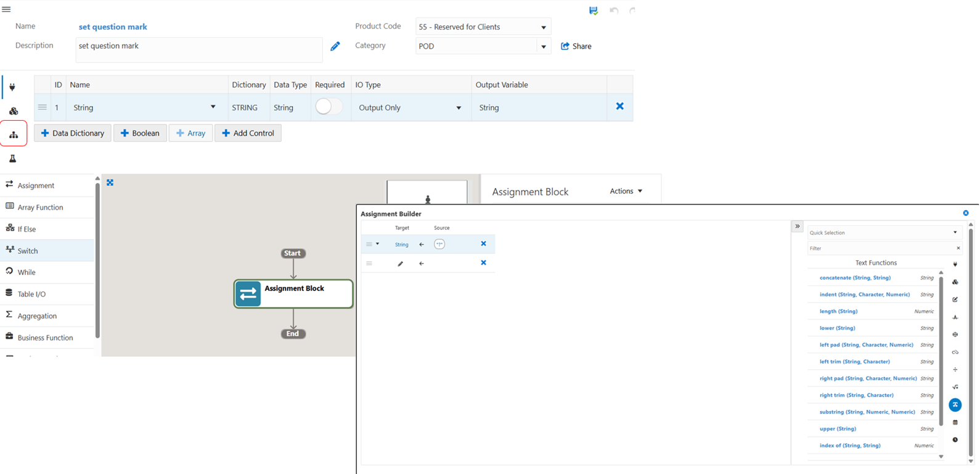Click the pencil edit icon beside Description

pos(335,46)
